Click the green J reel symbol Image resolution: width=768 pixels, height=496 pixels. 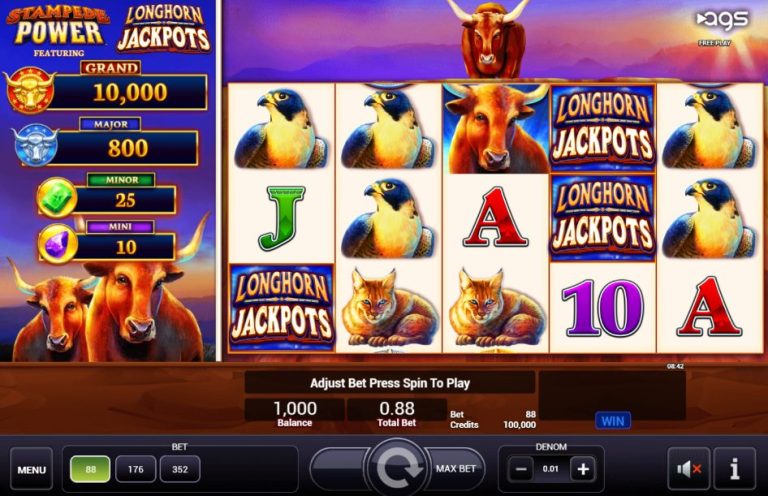(282, 218)
